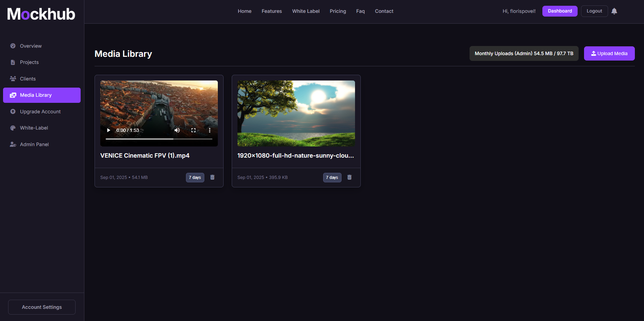This screenshot has height=321, width=644.
Task: Click the video progress bar
Action: (159, 139)
